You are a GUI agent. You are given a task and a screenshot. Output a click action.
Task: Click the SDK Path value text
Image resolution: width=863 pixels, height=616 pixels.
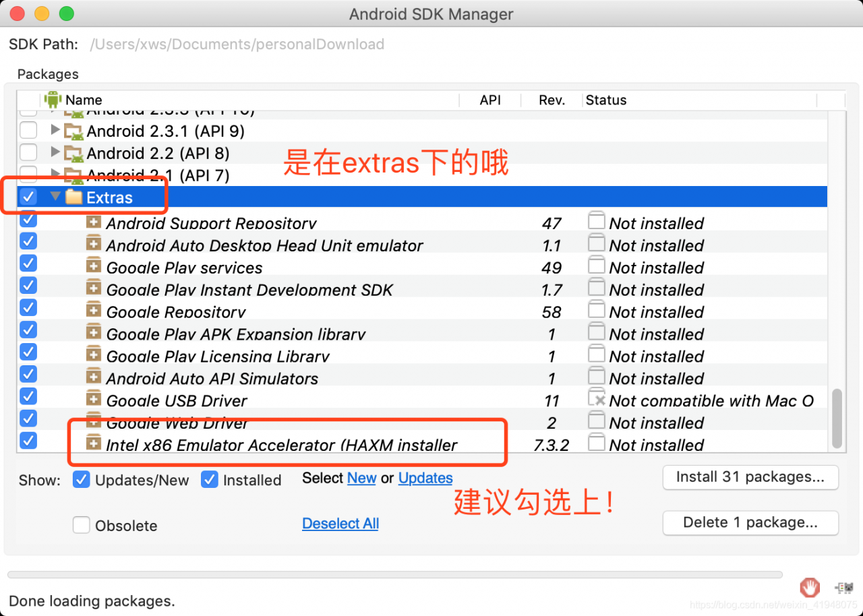click(x=237, y=44)
